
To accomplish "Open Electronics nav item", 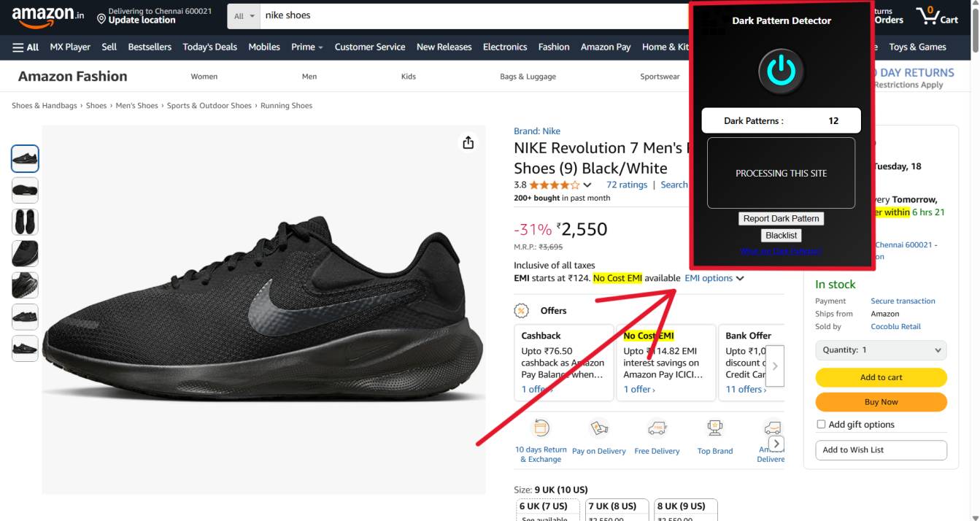I will tap(505, 47).
